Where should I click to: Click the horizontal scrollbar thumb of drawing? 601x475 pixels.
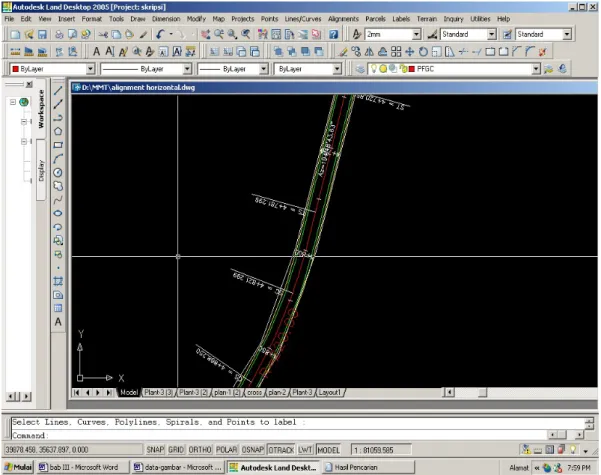[x=483, y=393]
